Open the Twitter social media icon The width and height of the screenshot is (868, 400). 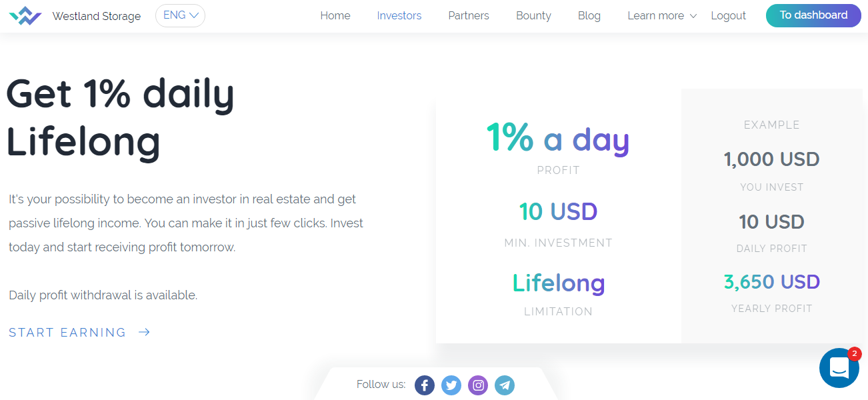click(451, 385)
